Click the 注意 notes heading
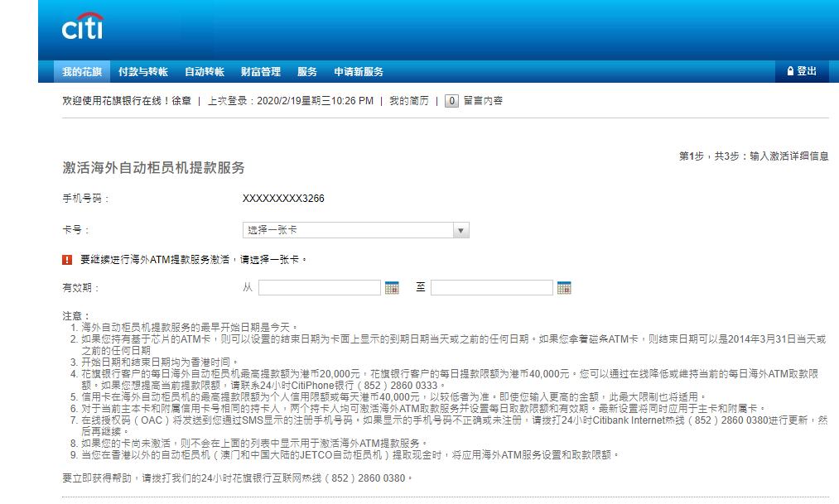This screenshot has height=504, width=839. click(x=76, y=316)
